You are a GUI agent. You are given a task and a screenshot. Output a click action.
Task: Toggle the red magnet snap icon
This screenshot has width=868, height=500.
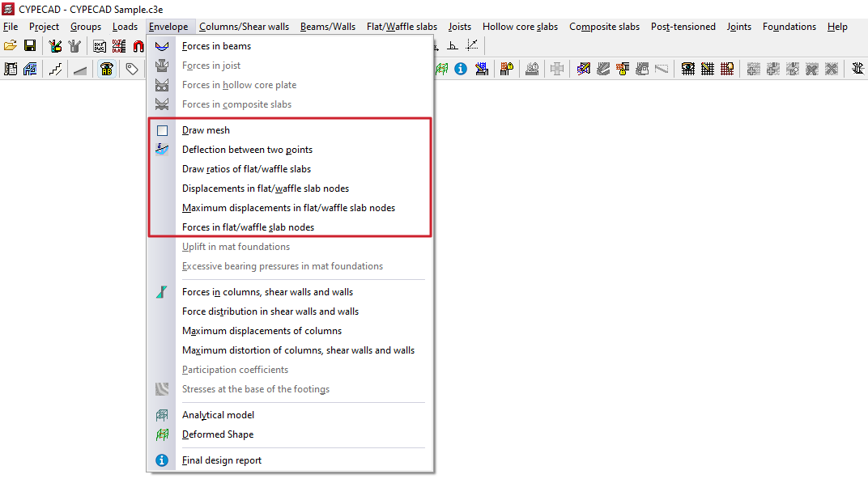point(138,46)
